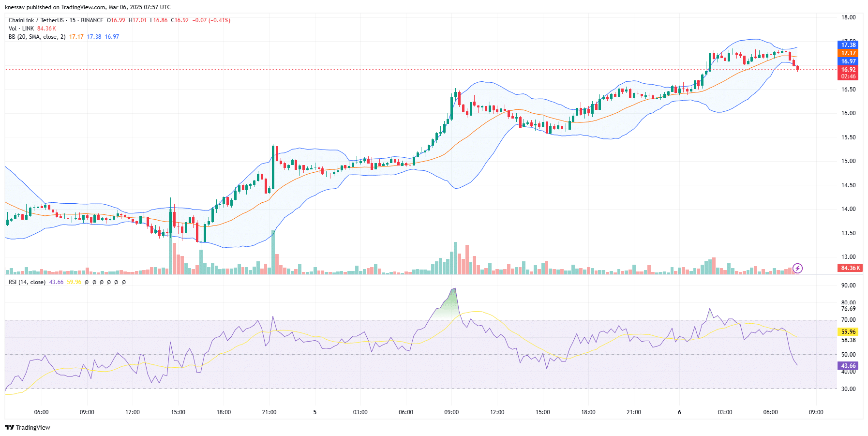The height and width of the screenshot is (436, 868).
Task: Click the C16.92 close value
Action: pos(180,20)
